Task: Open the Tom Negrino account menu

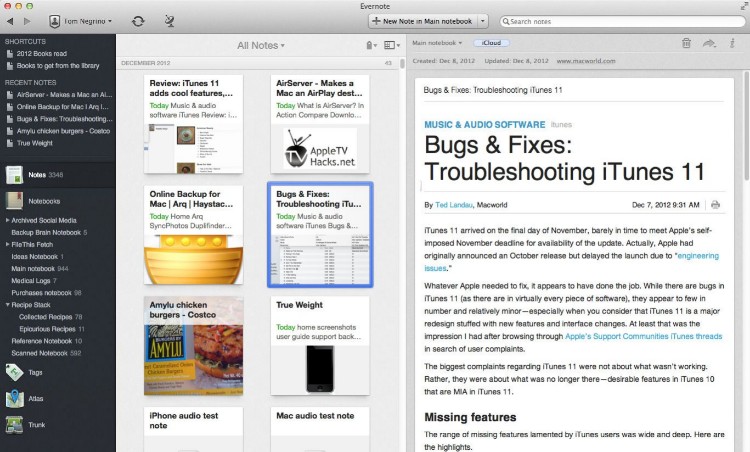Action: tap(80, 22)
